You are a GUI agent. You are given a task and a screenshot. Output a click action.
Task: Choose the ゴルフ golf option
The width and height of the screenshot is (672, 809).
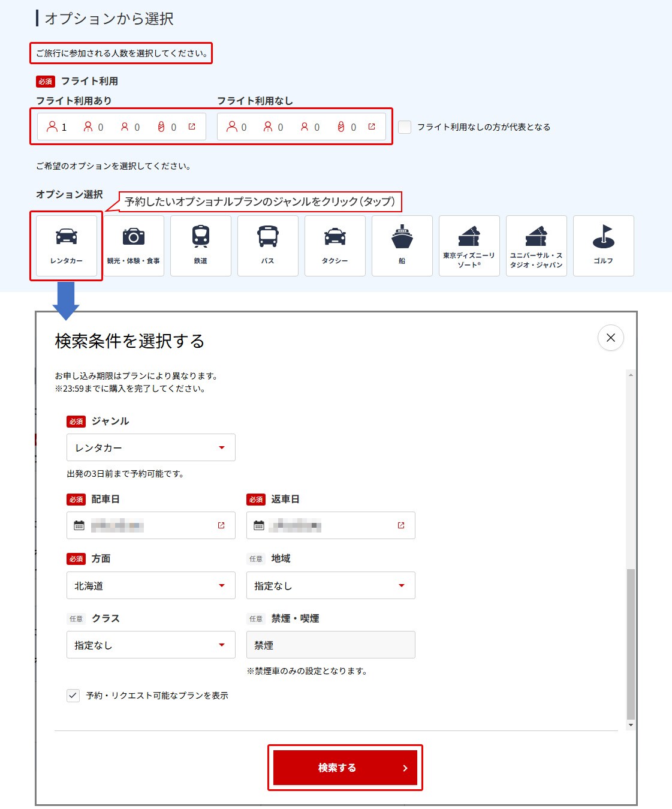click(x=604, y=245)
